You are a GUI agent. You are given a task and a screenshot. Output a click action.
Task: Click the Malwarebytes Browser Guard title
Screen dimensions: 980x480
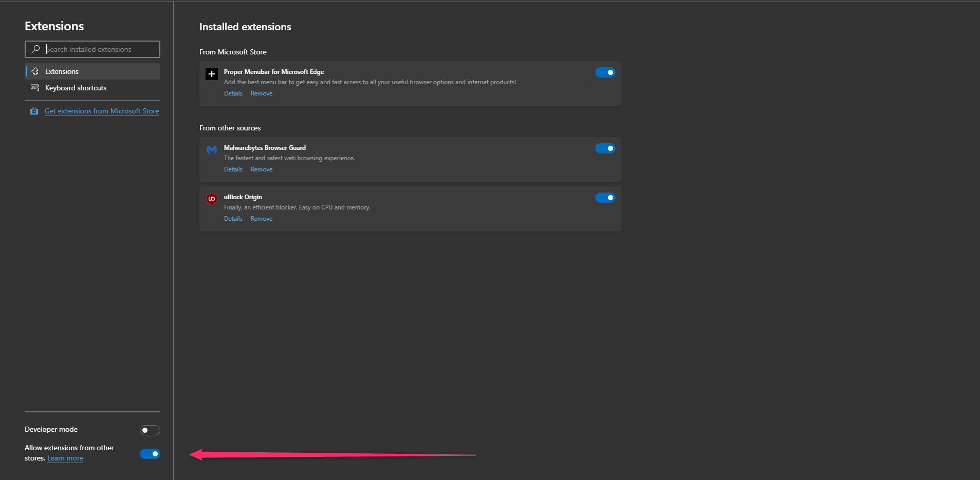point(265,148)
